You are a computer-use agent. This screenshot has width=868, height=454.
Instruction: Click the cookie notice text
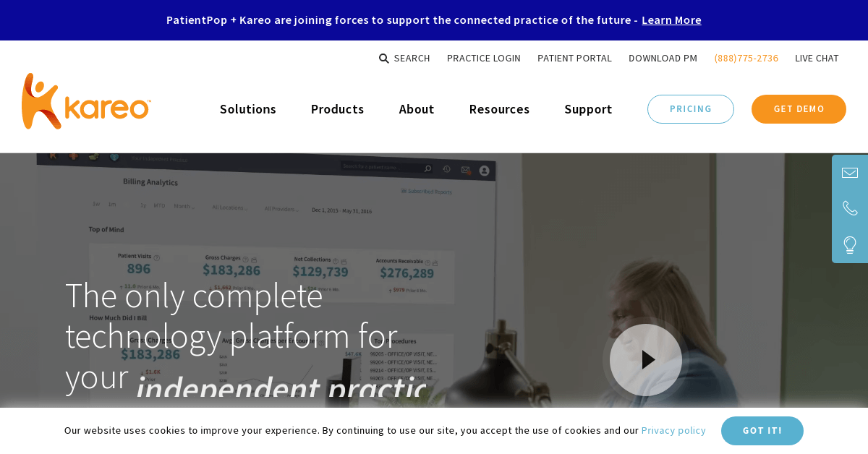click(352, 431)
